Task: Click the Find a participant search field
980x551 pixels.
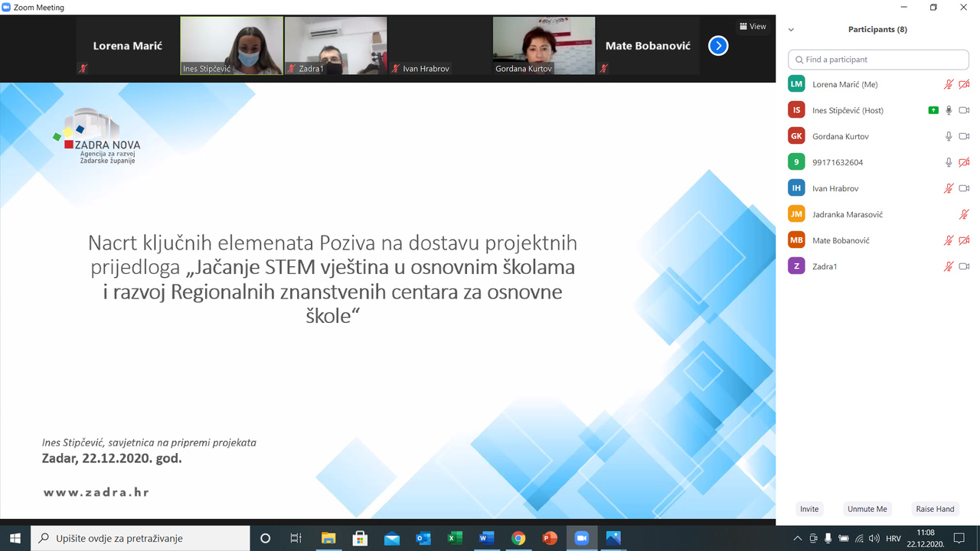Action: (878, 59)
